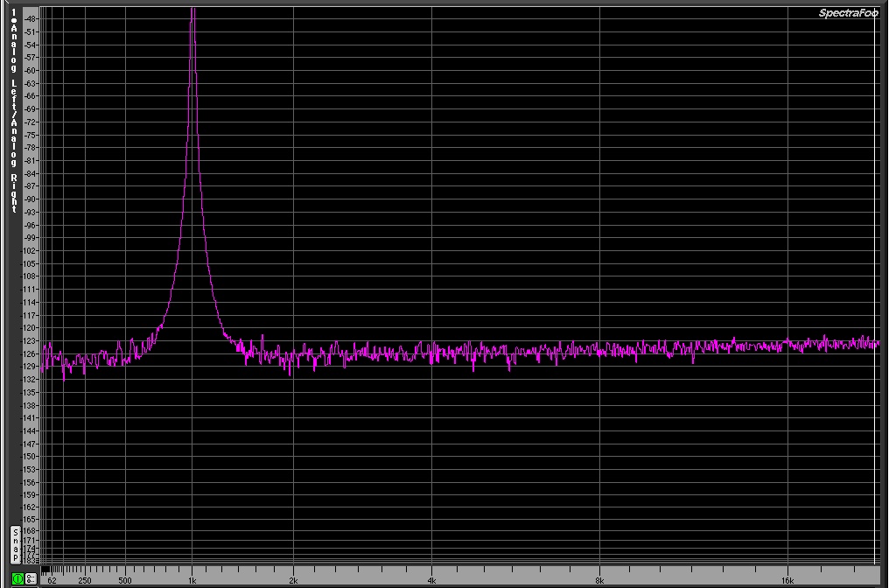Click the -150 dB scale label

(30, 457)
